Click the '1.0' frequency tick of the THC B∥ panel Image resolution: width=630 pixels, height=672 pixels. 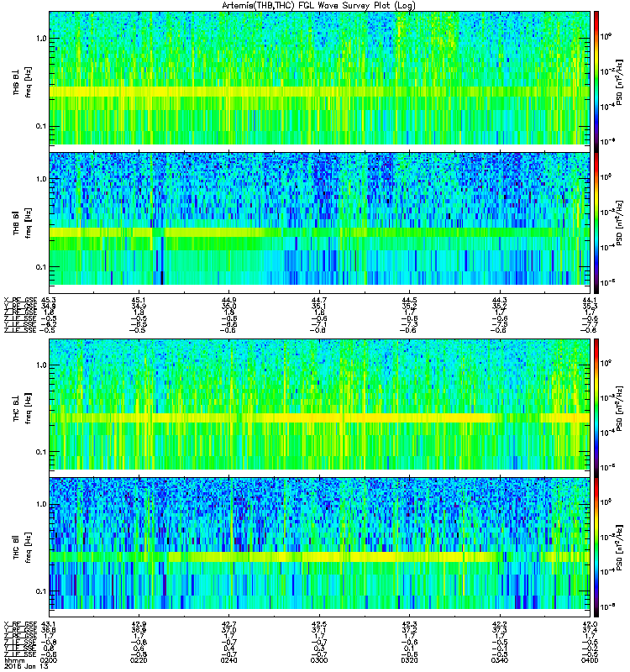point(41,504)
